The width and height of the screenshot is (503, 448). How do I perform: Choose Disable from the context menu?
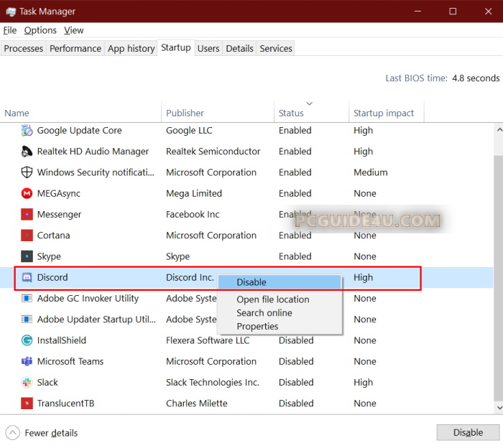coord(251,282)
